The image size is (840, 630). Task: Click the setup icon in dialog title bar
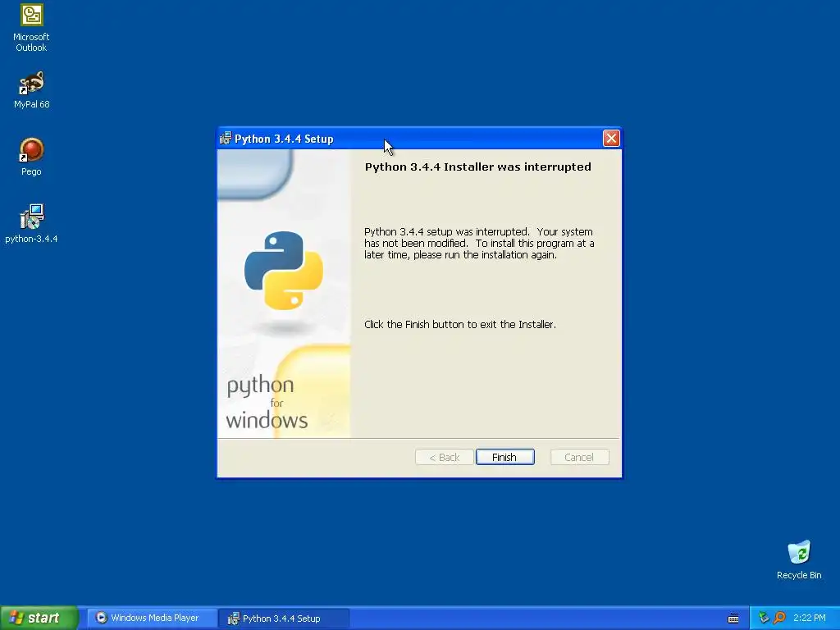tap(226, 138)
